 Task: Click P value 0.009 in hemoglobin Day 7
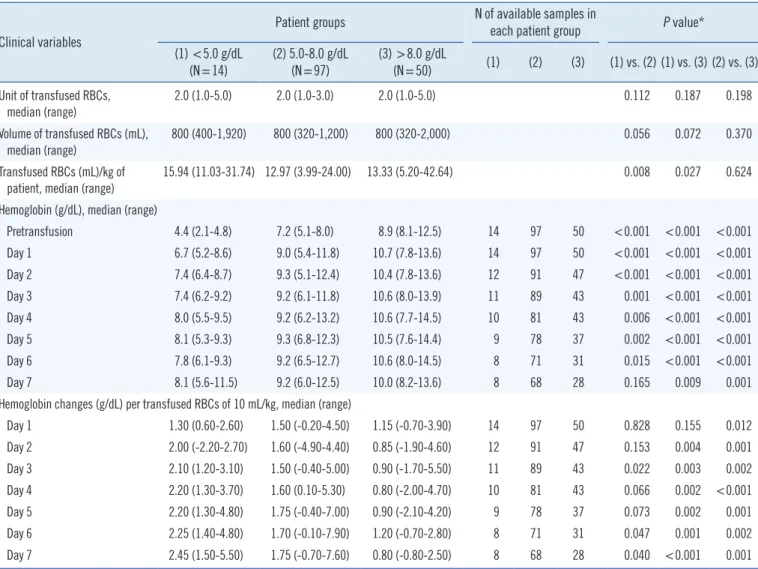[x=687, y=383]
